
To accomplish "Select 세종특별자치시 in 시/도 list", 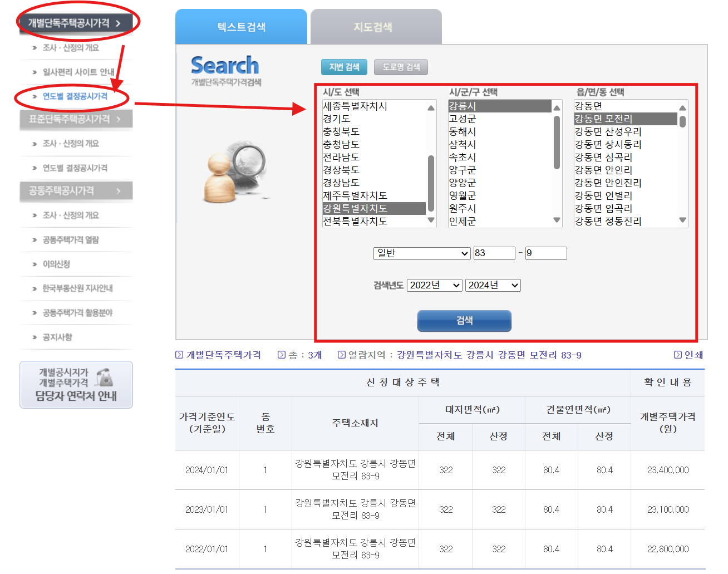I will point(374,106).
